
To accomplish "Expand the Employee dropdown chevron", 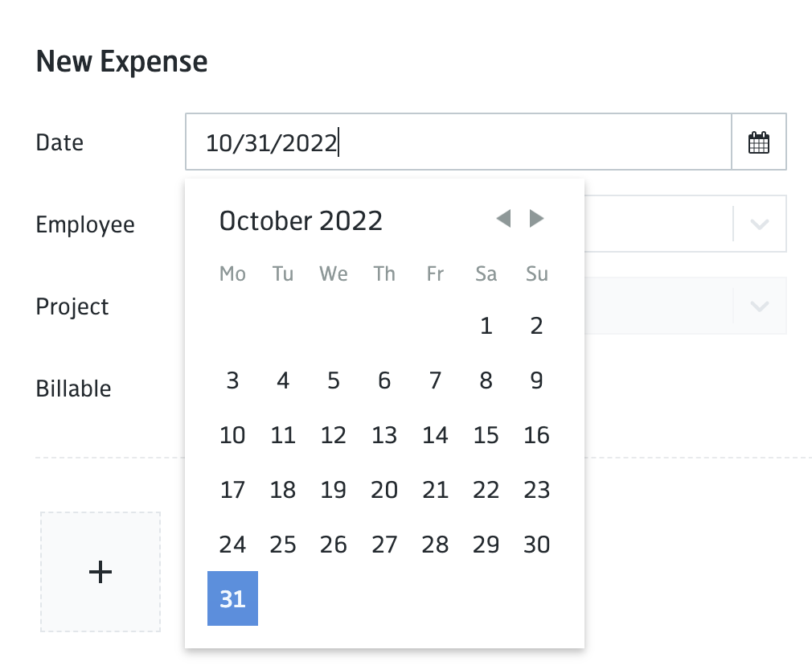I will tap(759, 224).
